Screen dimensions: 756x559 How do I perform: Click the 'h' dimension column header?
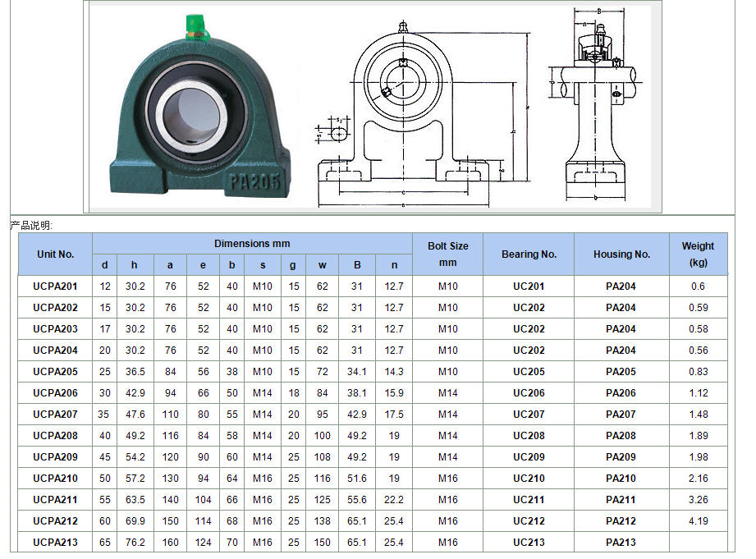click(135, 265)
